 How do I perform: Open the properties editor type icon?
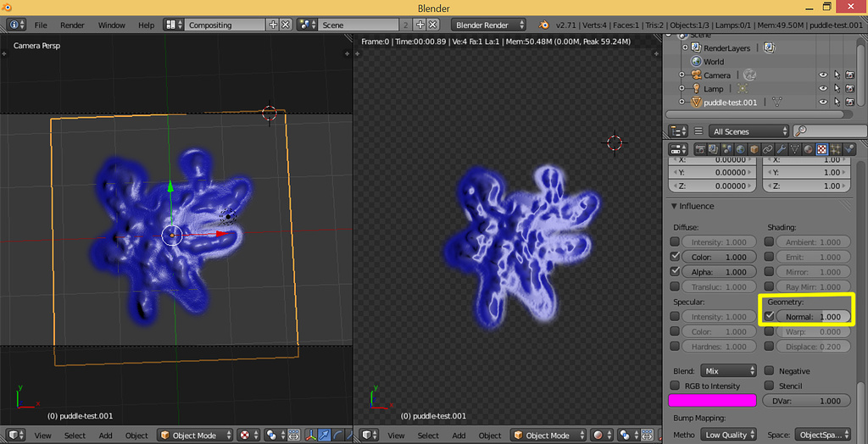point(679,149)
